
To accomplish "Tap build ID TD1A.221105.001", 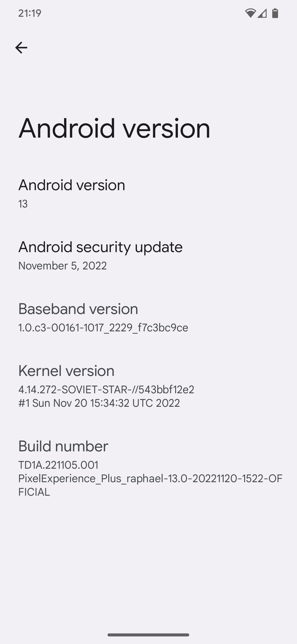I will [x=58, y=465].
